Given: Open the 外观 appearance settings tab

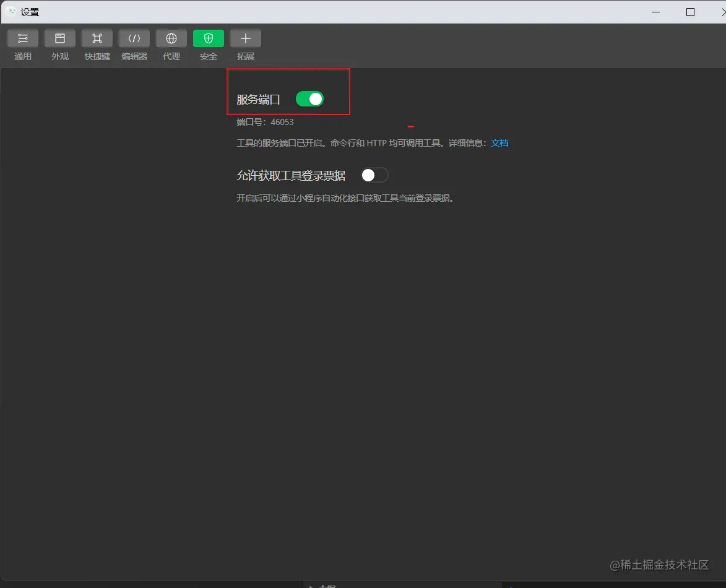Looking at the screenshot, I should pyautogui.click(x=60, y=45).
